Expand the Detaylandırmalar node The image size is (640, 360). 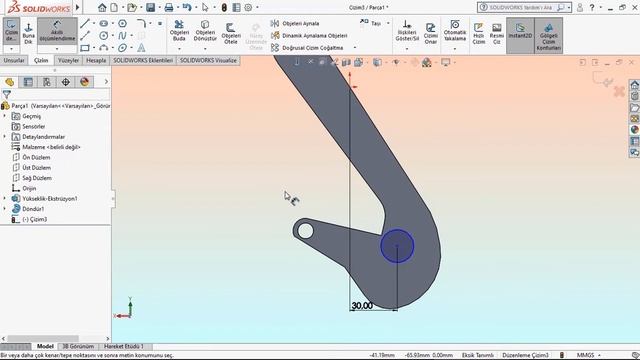5,137
